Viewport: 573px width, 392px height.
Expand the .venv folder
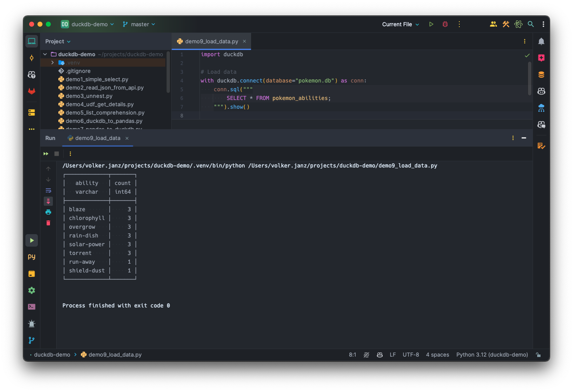pos(52,62)
